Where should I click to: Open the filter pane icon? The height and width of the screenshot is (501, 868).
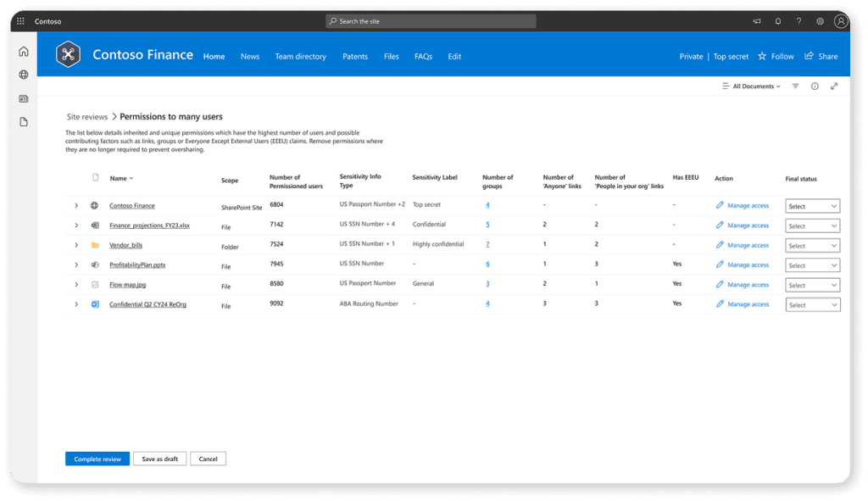(795, 86)
